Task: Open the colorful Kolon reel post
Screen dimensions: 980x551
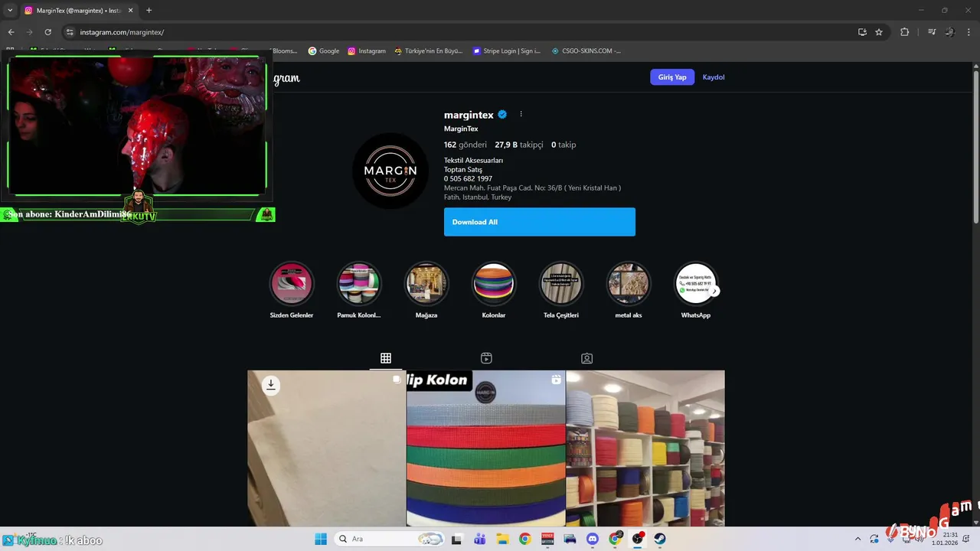Action: point(486,448)
